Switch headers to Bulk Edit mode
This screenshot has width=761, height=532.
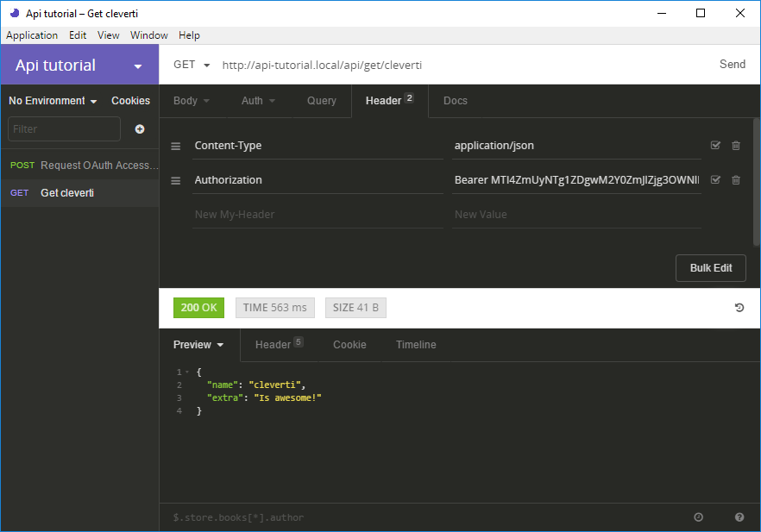click(710, 267)
